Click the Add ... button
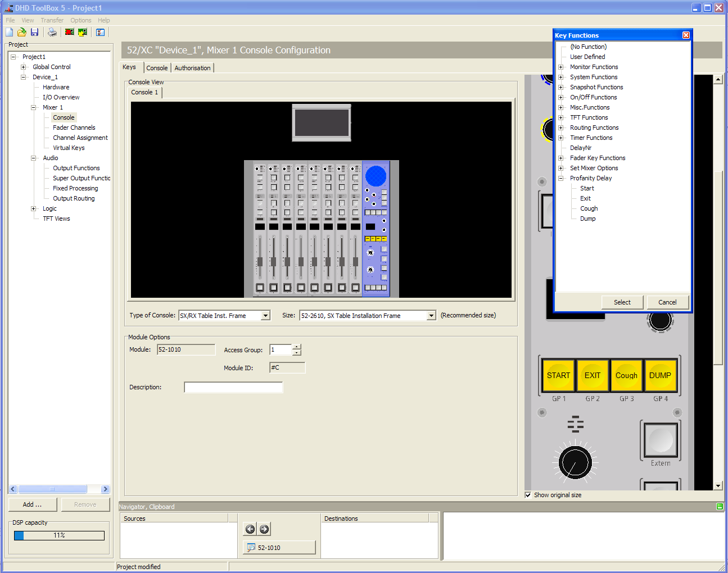Screen dimensions: 728x573 [x=32, y=504]
